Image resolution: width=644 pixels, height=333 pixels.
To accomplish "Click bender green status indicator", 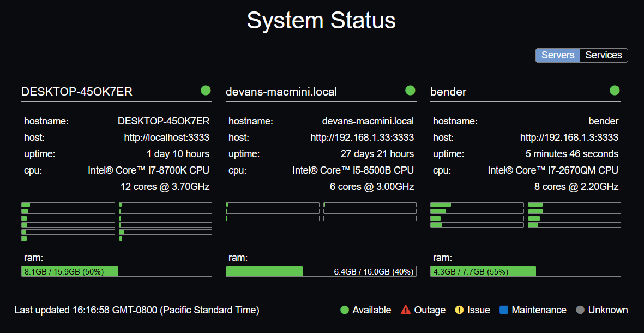I will (615, 90).
